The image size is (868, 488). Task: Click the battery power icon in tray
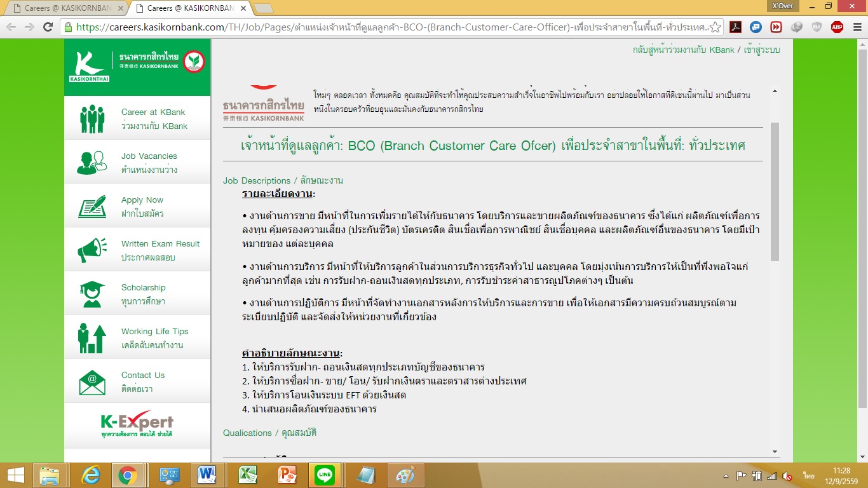pyautogui.click(x=757, y=476)
